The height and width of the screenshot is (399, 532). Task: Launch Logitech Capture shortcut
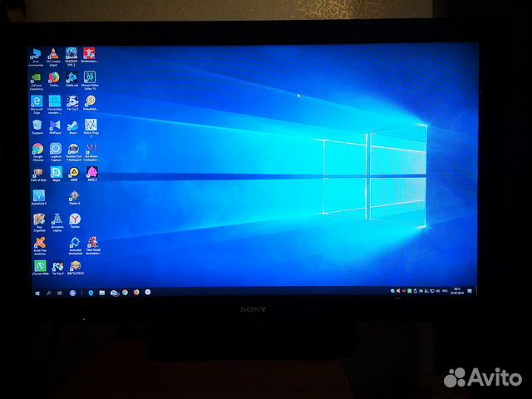pos(56,152)
